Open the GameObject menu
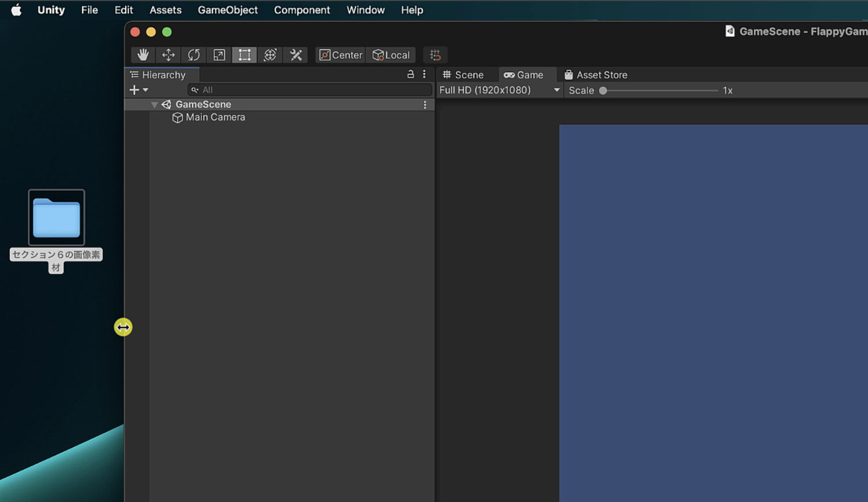The image size is (868, 502). pos(228,10)
